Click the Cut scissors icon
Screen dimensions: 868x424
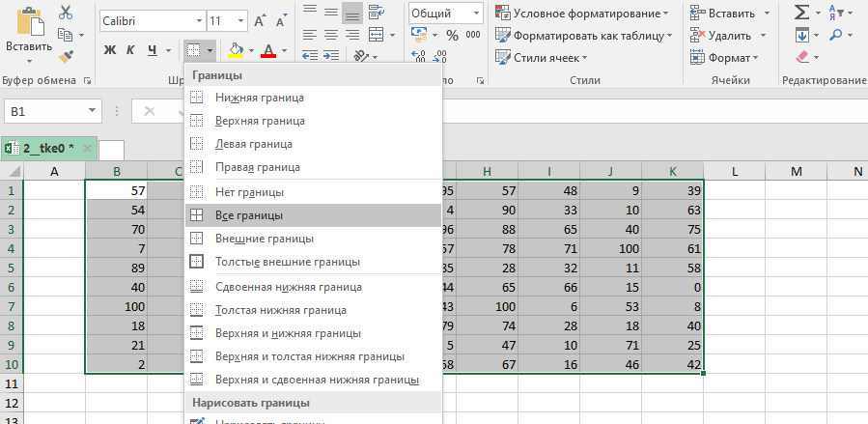(x=66, y=13)
